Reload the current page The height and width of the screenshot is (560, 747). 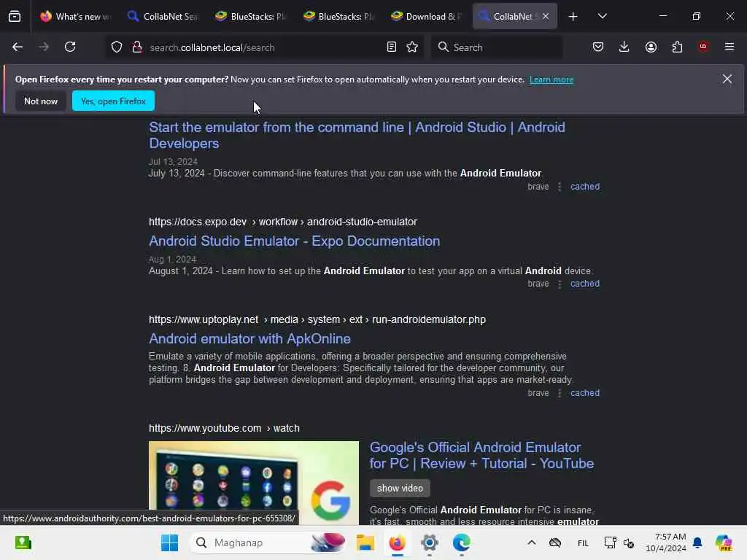pos(70,47)
